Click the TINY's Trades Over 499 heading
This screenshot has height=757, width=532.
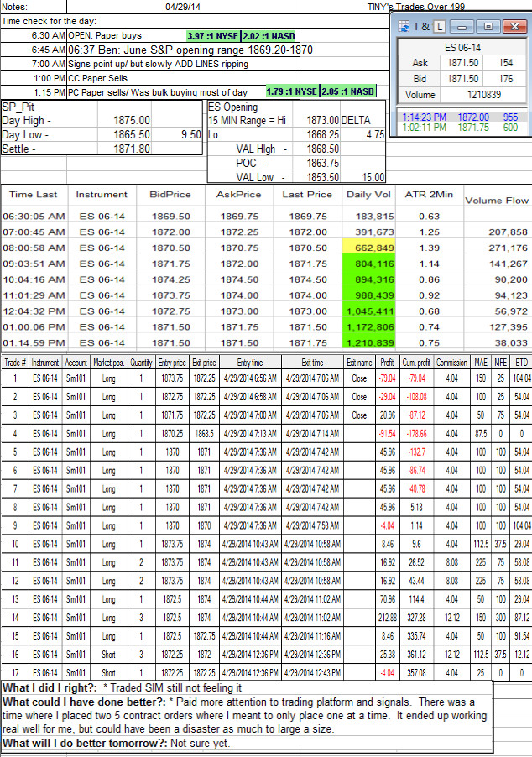(415, 7)
